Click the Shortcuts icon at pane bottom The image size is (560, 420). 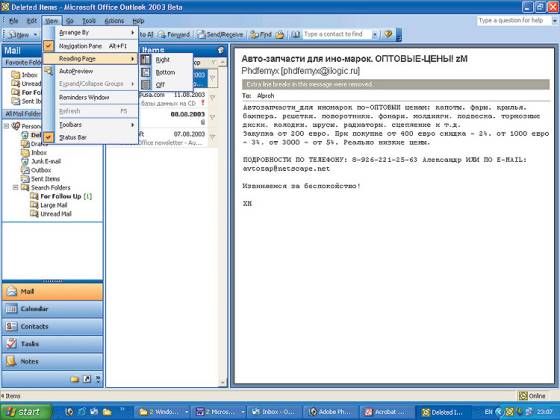[87, 379]
